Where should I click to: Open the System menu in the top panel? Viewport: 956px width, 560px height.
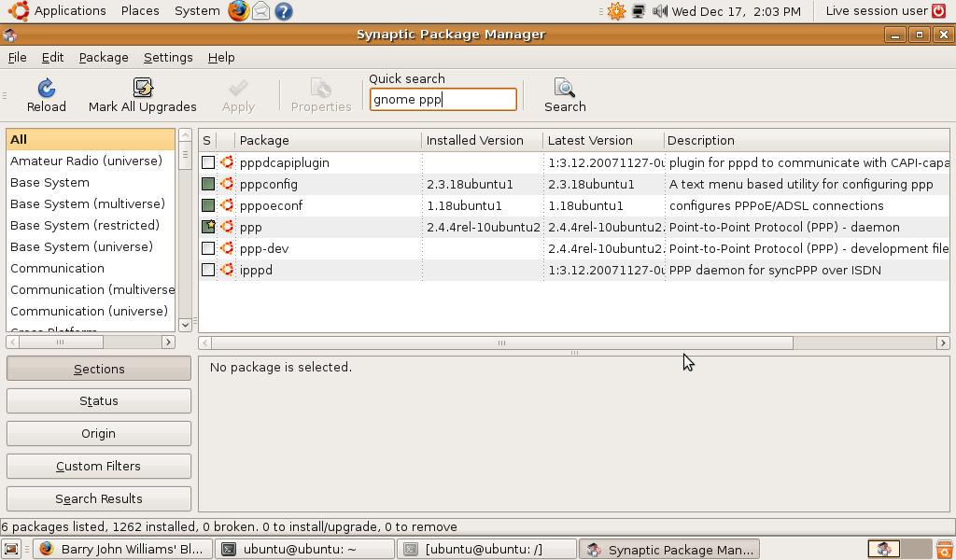pyautogui.click(x=197, y=11)
